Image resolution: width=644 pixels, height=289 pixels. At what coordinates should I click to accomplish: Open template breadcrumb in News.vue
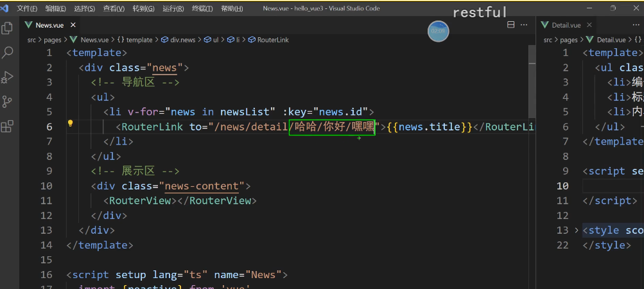135,40
